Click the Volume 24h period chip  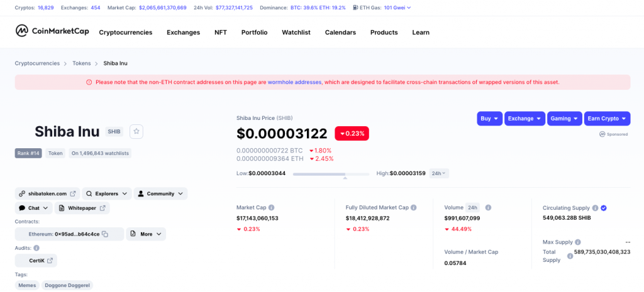tap(472, 207)
